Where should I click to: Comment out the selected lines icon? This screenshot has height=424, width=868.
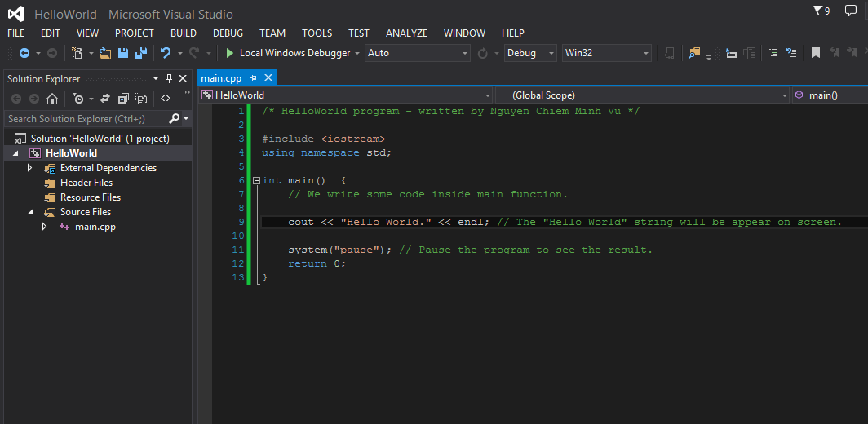(774, 53)
